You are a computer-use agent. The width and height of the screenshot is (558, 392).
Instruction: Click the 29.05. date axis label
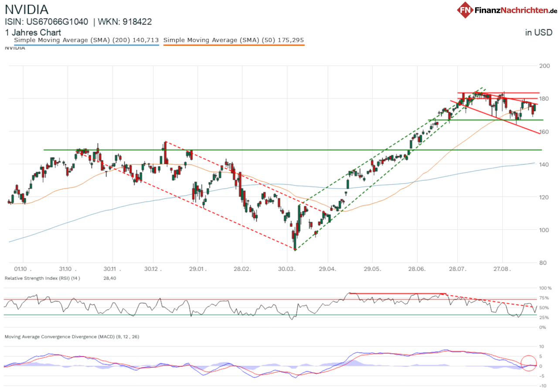click(372, 269)
